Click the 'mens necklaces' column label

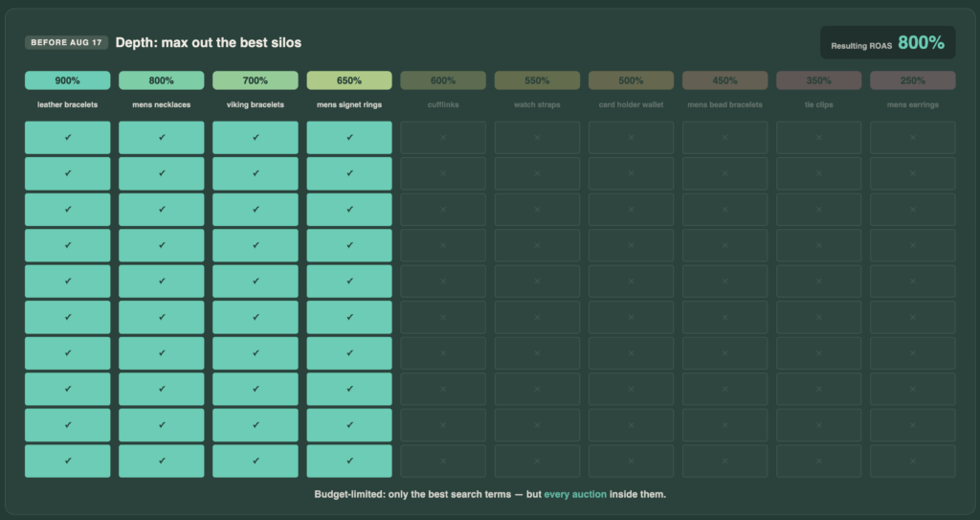pyautogui.click(x=161, y=104)
